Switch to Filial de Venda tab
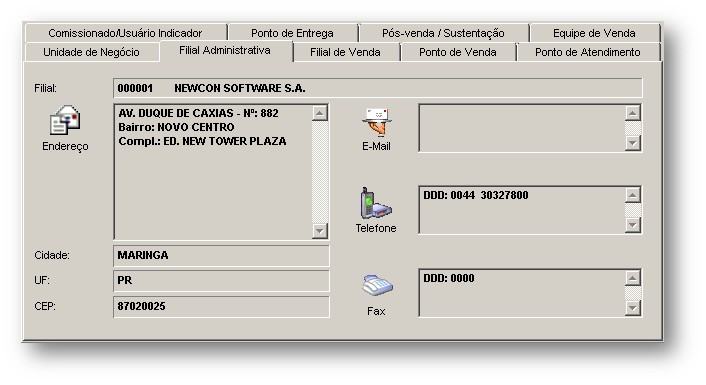The height and width of the screenshot is (385, 706). 345,52
